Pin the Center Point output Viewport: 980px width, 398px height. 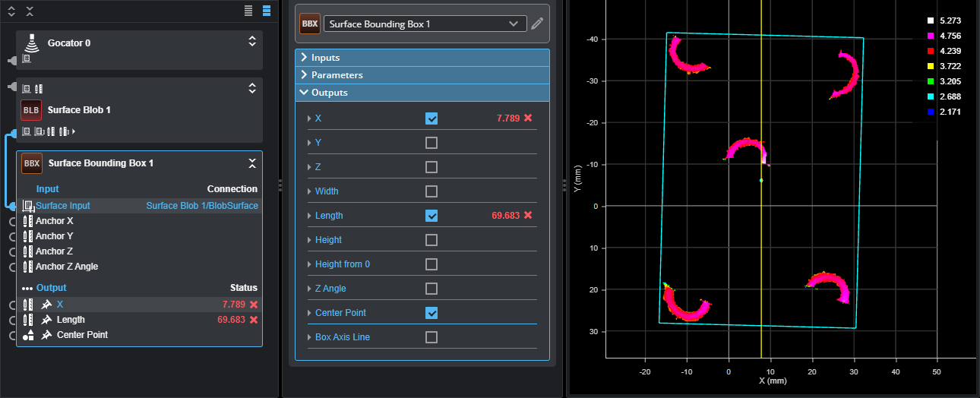coord(46,335)
